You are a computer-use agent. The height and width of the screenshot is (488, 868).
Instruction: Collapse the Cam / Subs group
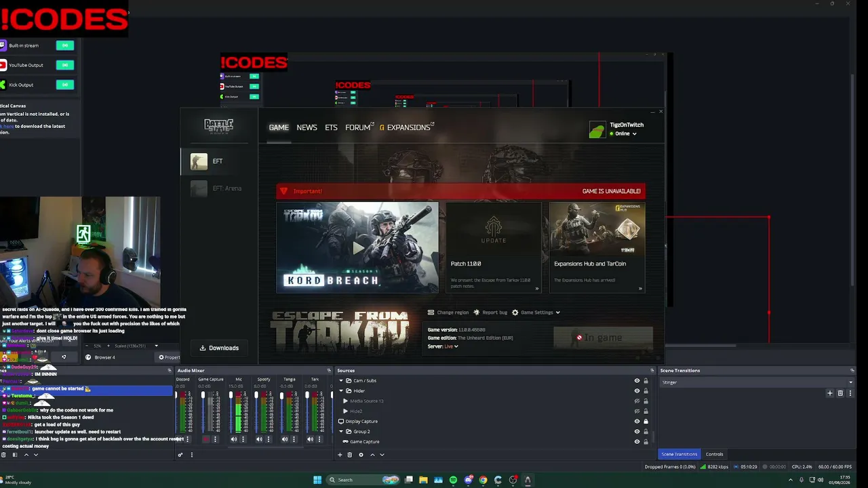[x=341, y=381]
